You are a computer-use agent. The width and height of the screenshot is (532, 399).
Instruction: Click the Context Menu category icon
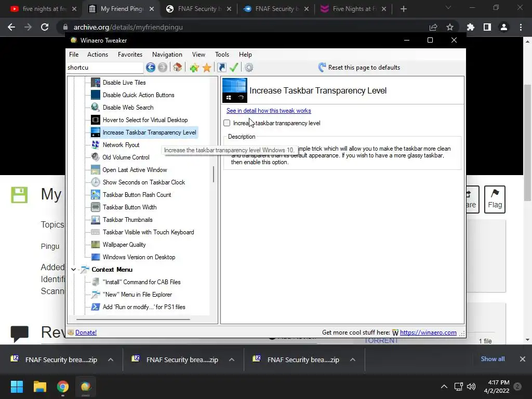point(85,270)
